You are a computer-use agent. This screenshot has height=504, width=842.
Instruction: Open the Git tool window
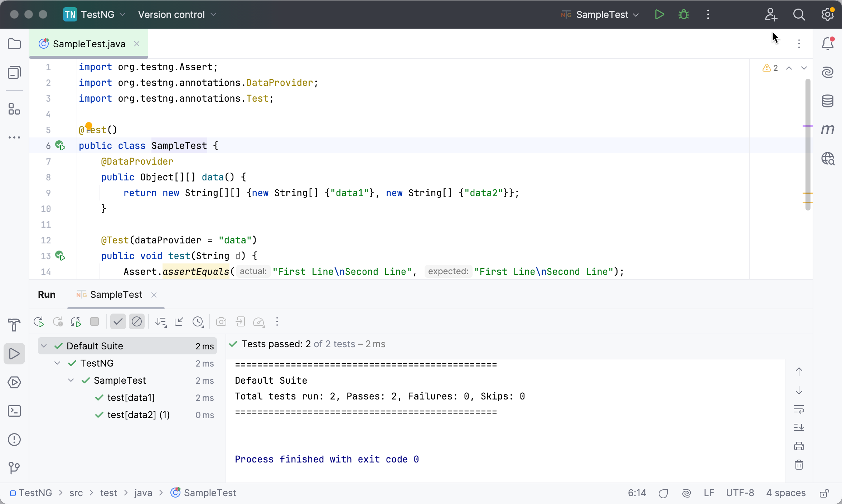point(14,468)
